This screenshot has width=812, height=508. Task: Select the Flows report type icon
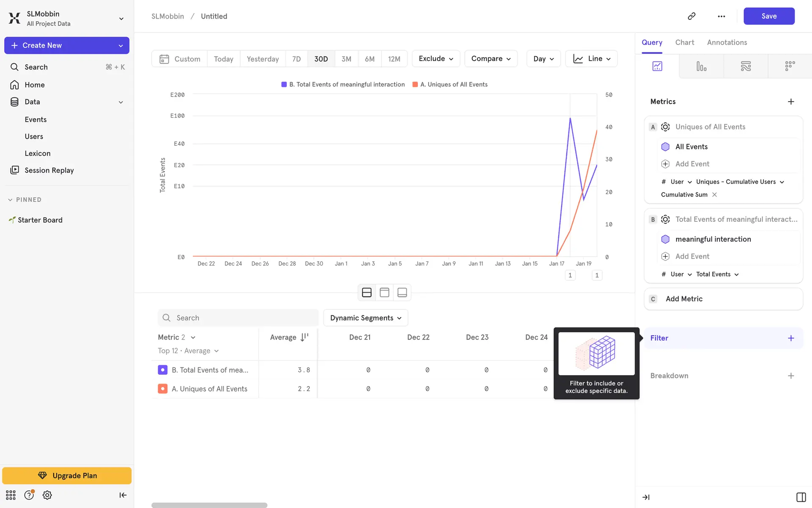coord(746,66)
